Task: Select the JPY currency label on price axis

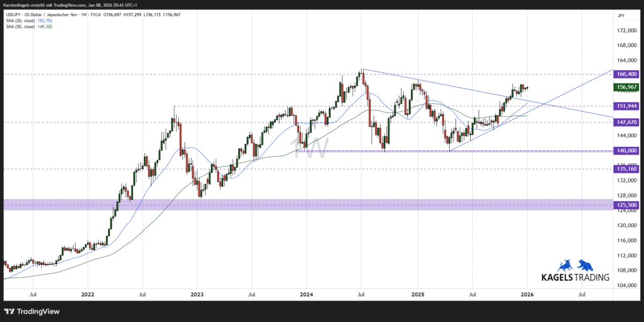Action: pyautogui.click(x=621, y=15)
